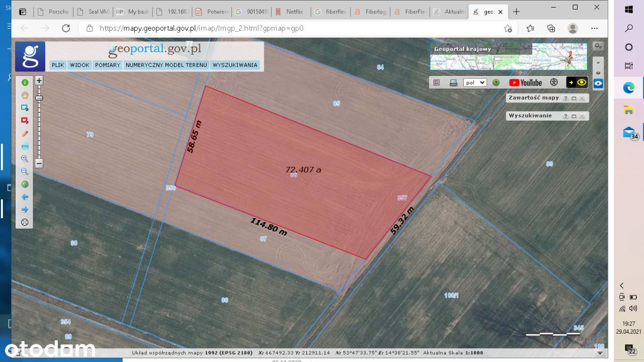Open map settings gears icon

tap(598, 46)
